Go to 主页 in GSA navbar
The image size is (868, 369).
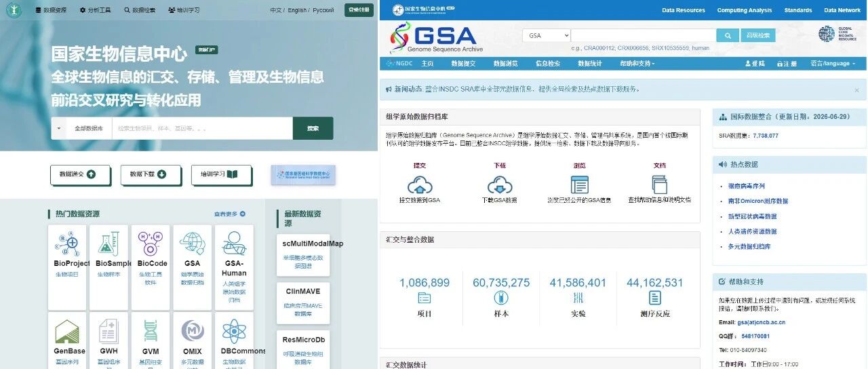pyautogui.click(x=427, y=63)
